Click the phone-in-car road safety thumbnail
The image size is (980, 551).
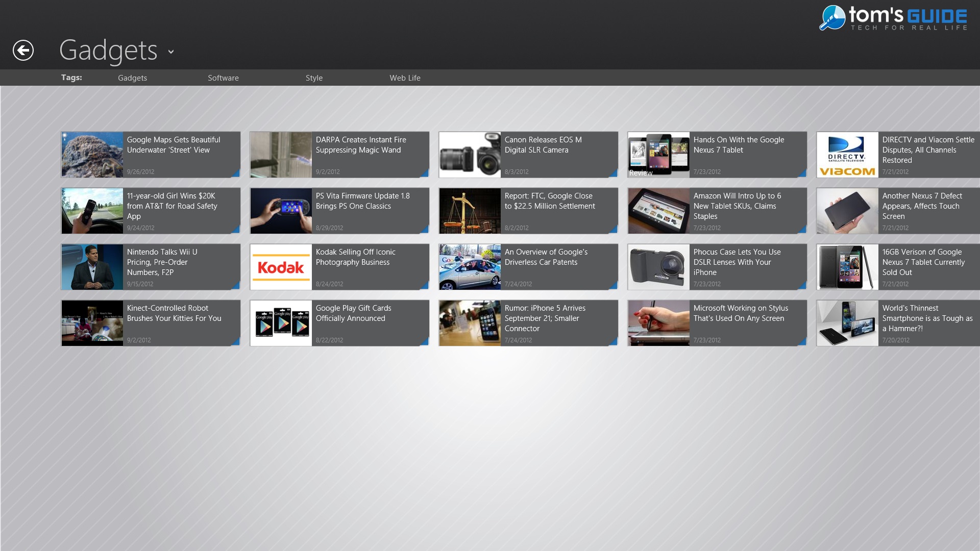click(x=92, y=211)
